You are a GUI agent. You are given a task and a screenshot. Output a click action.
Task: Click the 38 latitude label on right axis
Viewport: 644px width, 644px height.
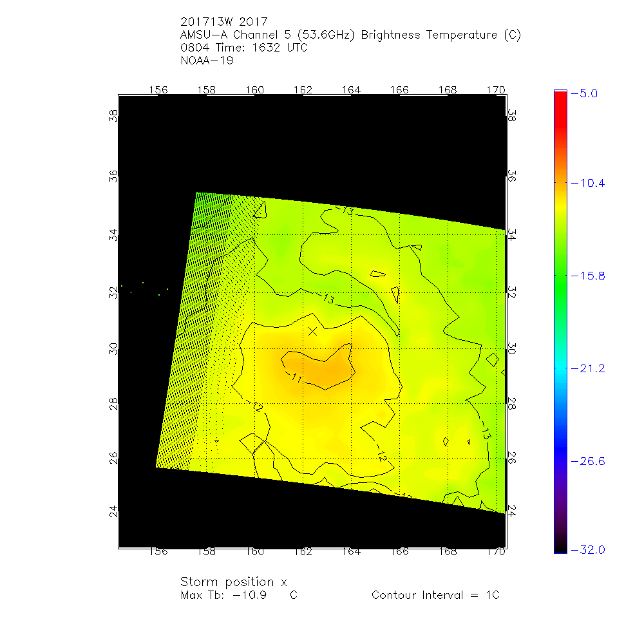512,115
